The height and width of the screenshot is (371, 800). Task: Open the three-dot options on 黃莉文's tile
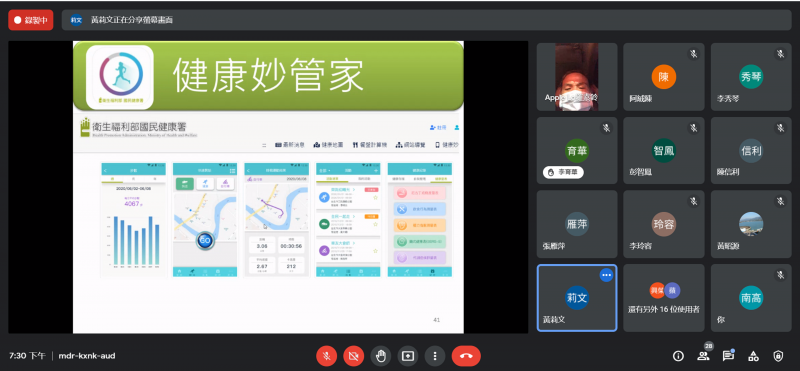[606, 275]
